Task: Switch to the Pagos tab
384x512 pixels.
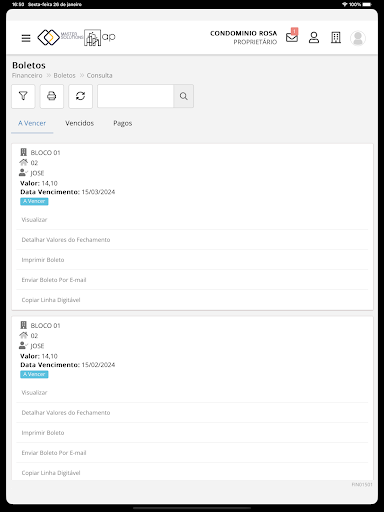Action: click(x=123, y=123)
